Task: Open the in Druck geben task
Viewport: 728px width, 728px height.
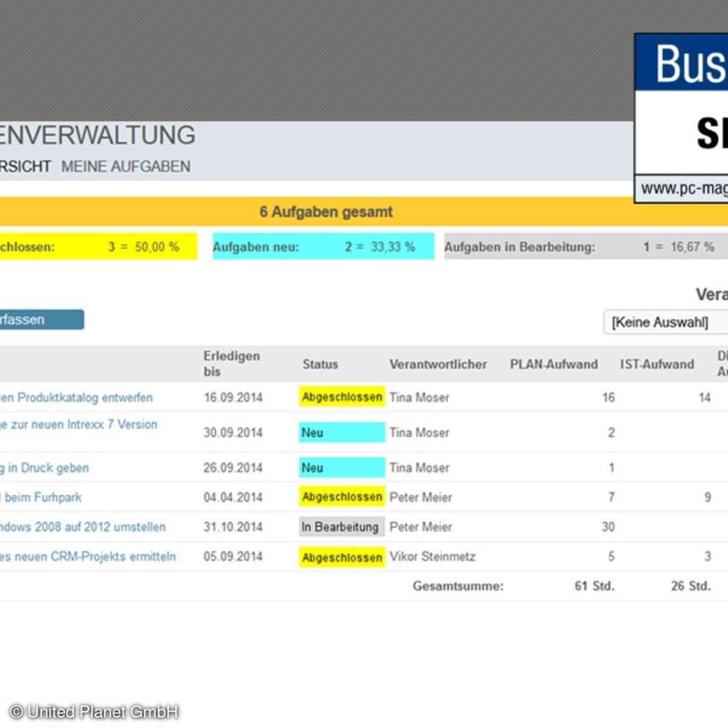Action: 45,468
